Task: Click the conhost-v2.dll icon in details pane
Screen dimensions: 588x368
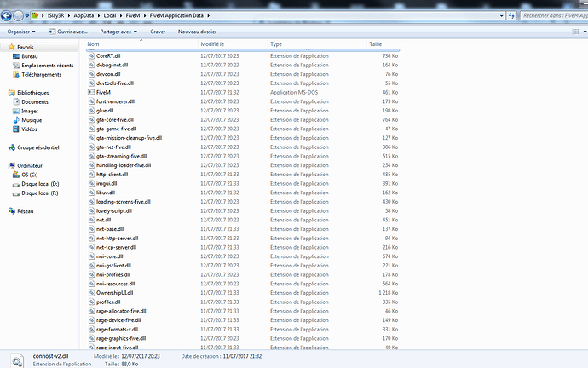Action: click(x=17, y=360)
